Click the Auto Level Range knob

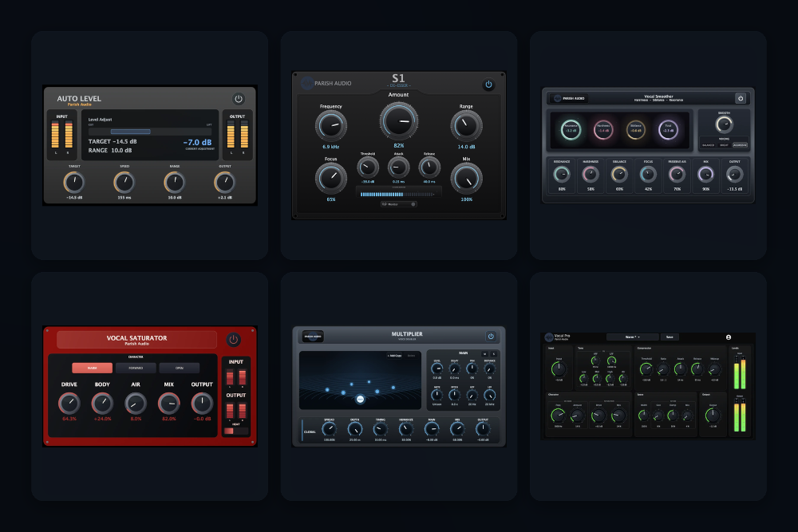click(174, 182)
